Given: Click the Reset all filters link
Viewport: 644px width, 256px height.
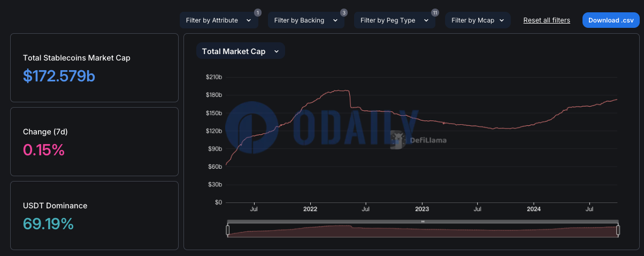Looking at the screenshot, I should tap(547, 20).
